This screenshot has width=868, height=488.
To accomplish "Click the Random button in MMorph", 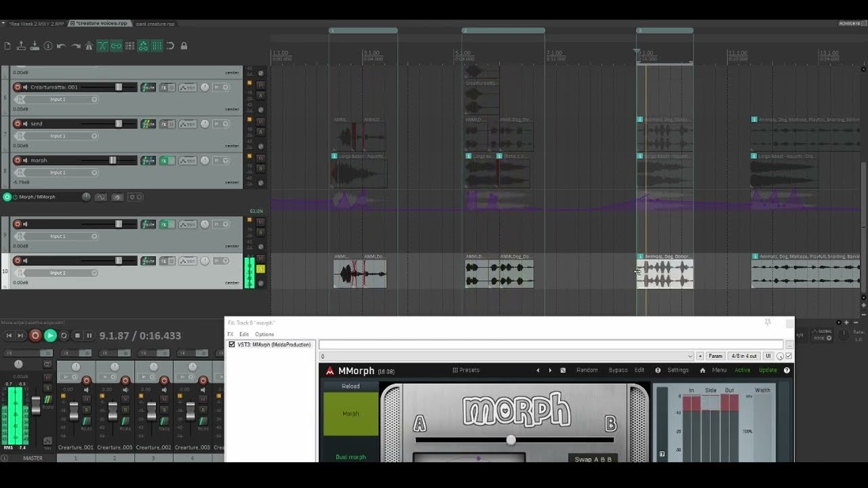I will [x=587, y=370].
